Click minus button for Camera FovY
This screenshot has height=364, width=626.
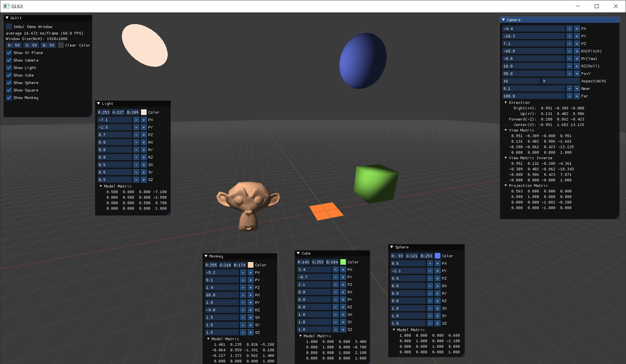pyautogui.click(x=569, y=74)
